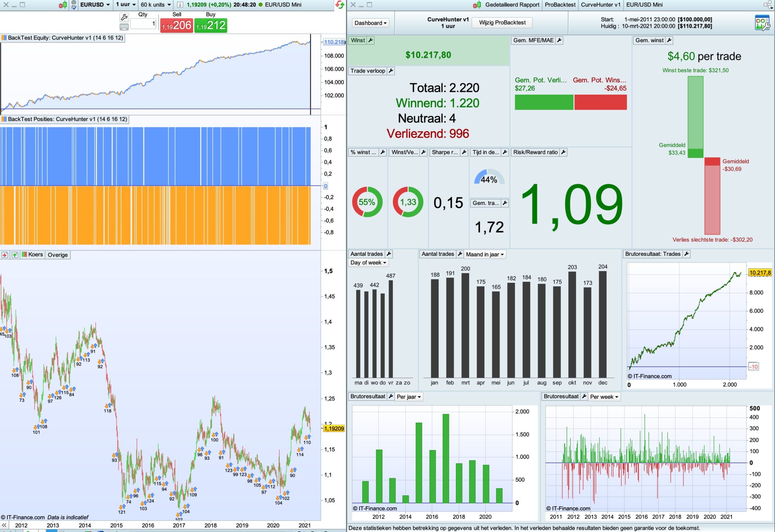This screenshot has height=532, width=775.
Task: Click the wrench next to Winst label
Action: [x=371, y=40]
